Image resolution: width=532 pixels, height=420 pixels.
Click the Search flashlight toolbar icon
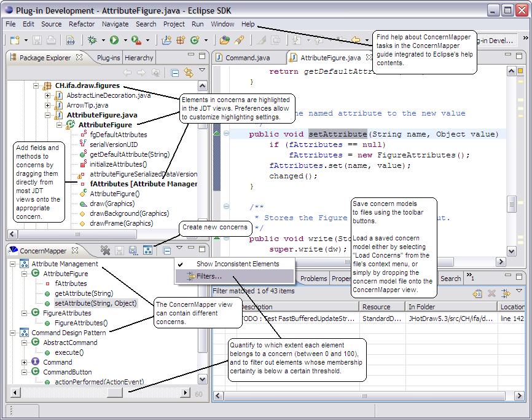click(x=240, y=41)
